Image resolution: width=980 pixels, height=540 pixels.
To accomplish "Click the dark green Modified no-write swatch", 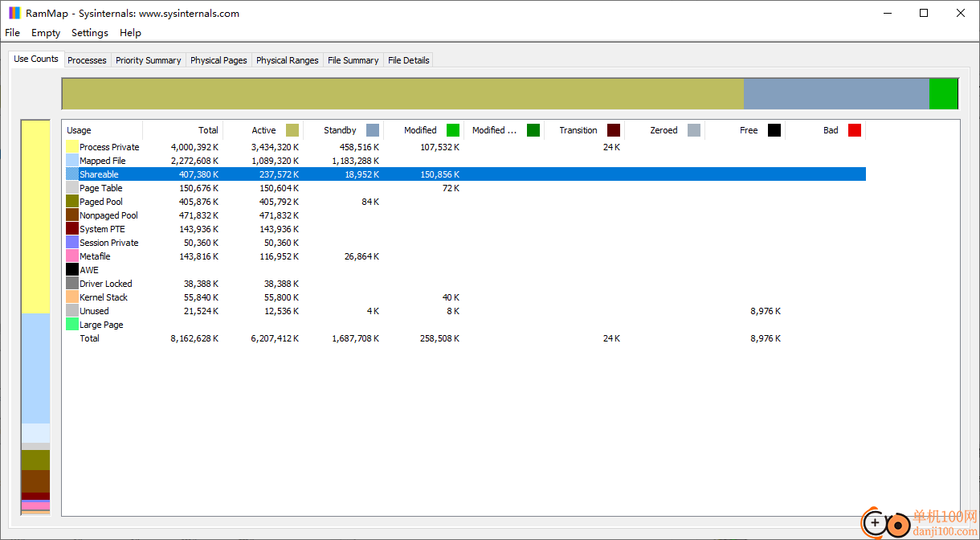I will pos(533,130).
